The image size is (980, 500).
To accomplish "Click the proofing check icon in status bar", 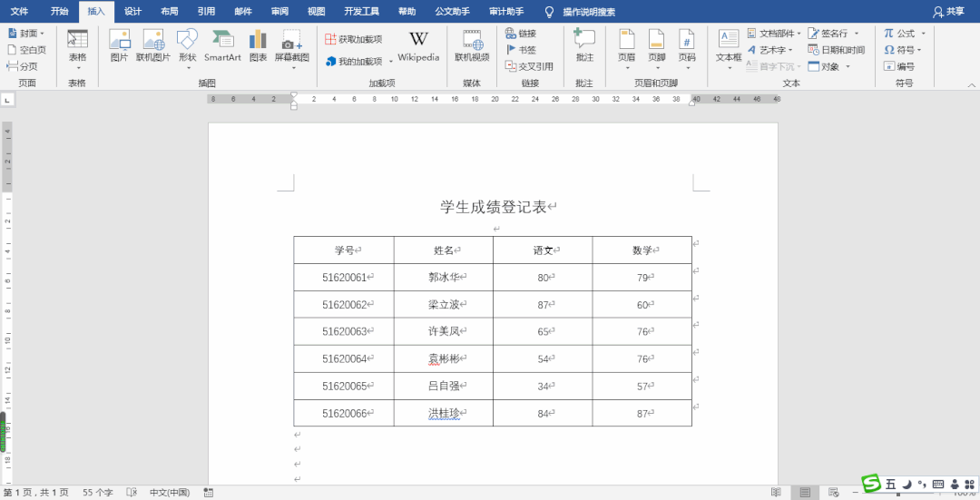I will tap(132, 493).
